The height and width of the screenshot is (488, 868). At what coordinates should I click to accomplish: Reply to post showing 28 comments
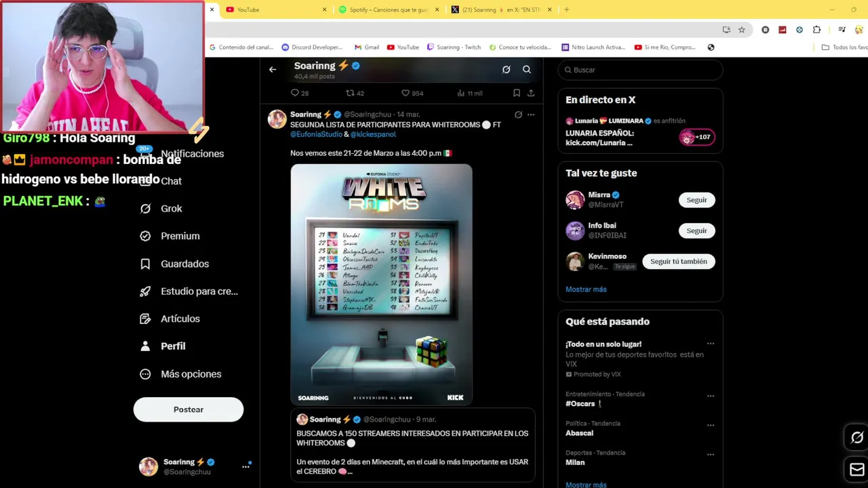(300, 93)
